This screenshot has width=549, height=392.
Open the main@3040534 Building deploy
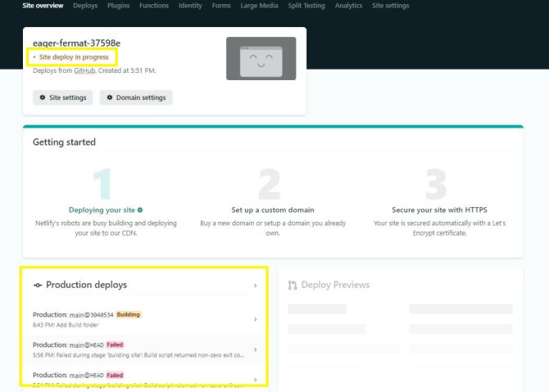(x=144, y=319)
